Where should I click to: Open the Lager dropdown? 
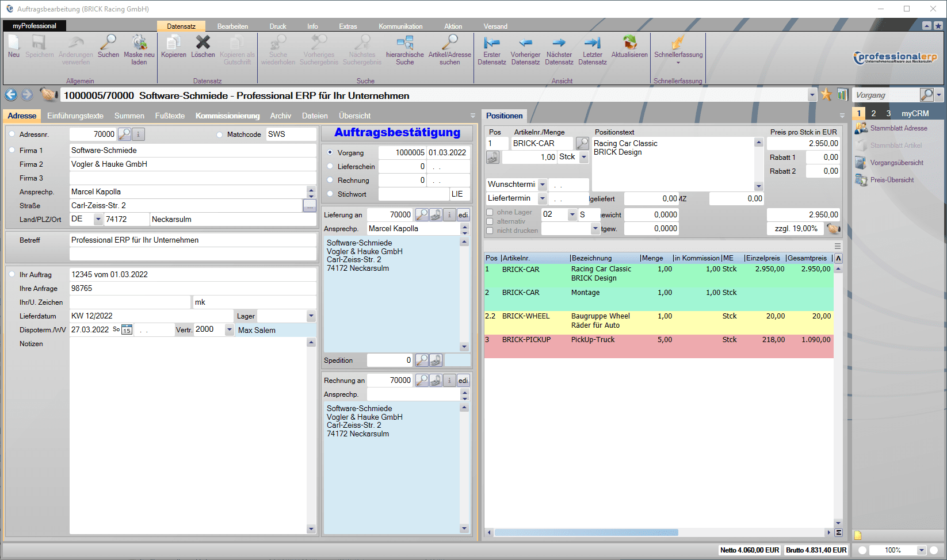pyautogui.click(x=311, y=316)
